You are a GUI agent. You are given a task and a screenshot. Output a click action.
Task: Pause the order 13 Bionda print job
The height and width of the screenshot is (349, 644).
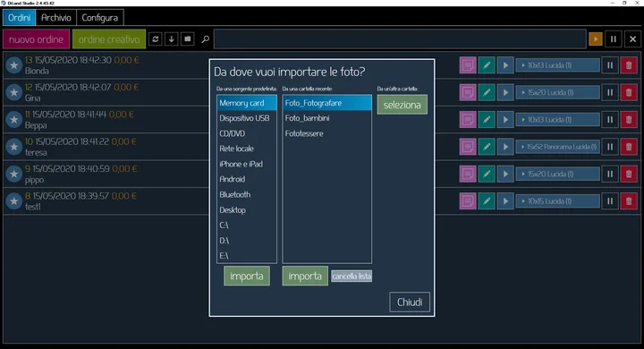(610, 65)
